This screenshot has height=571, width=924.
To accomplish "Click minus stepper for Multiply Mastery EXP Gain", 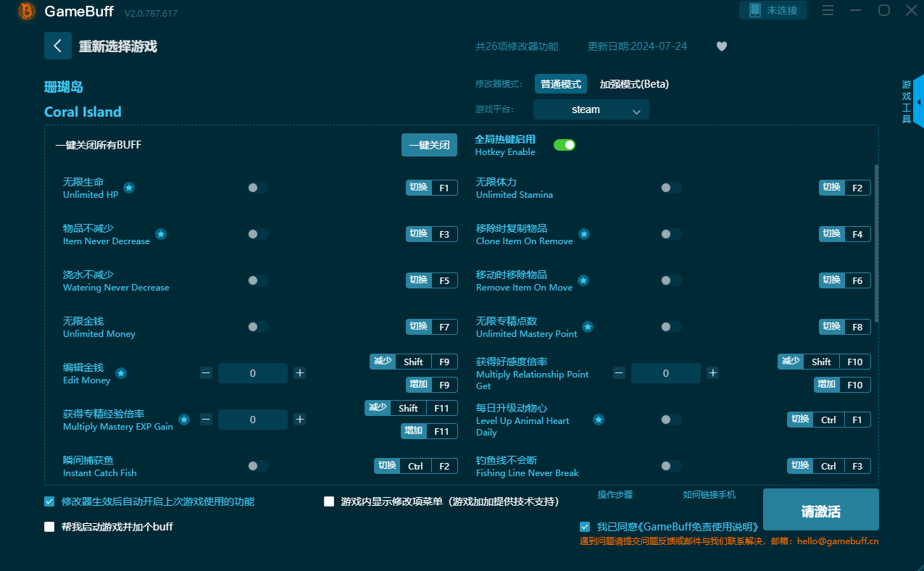I will coord(207,420).
